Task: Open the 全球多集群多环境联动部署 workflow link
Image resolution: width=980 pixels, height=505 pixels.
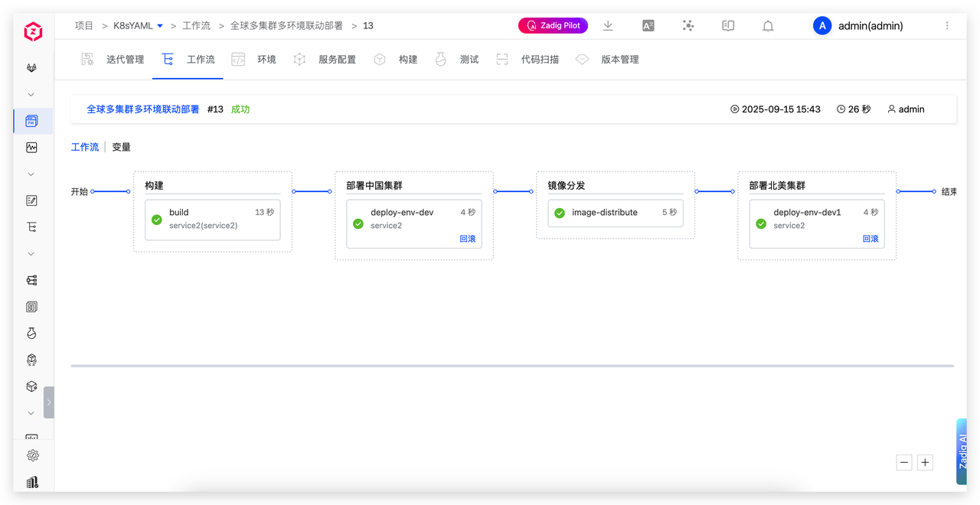Action: click(142, 109)
